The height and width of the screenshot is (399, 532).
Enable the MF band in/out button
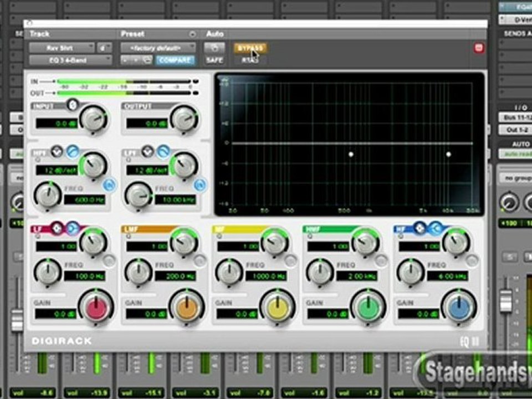(291, 260)
